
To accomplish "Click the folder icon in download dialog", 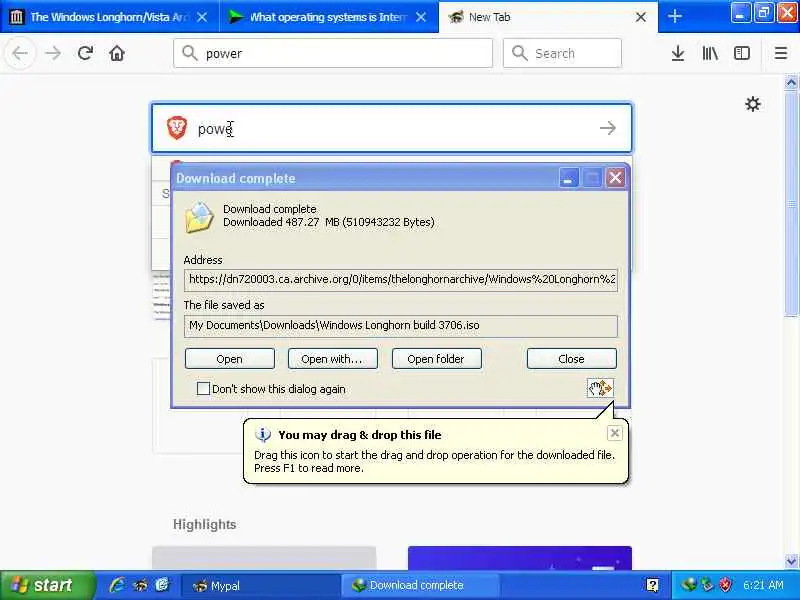I will point(199,217).
